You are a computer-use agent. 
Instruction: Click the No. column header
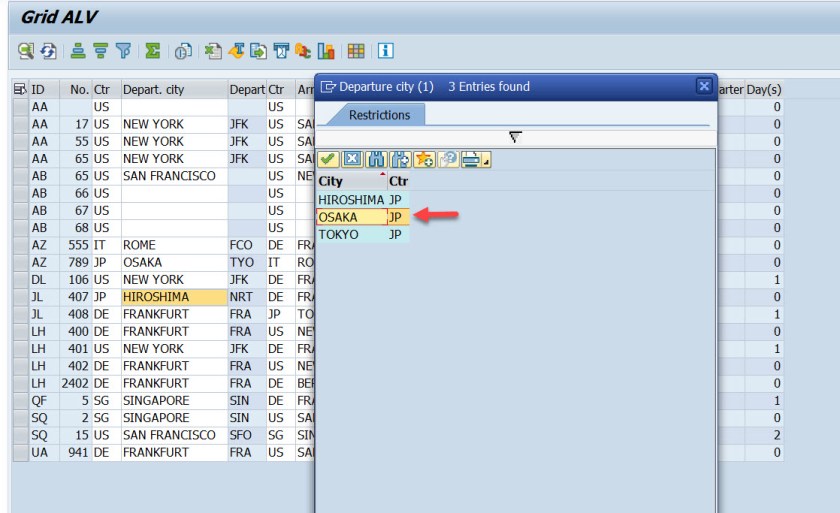point(76,89)
